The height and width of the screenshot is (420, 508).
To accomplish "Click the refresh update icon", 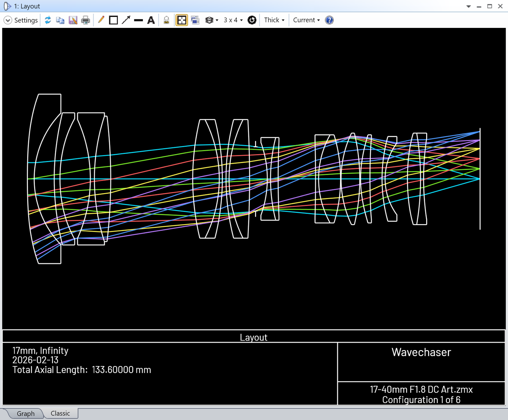I will pos(48,20).
